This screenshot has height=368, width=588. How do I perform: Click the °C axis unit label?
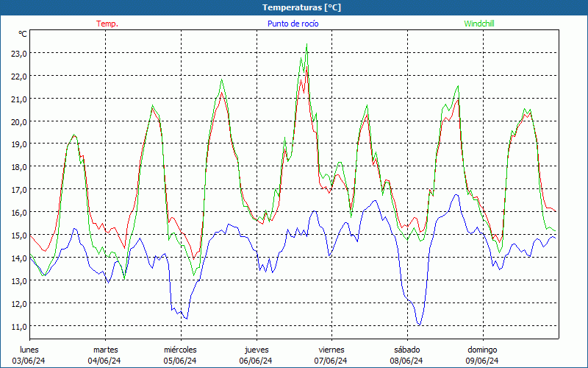[x=23, y=34]
